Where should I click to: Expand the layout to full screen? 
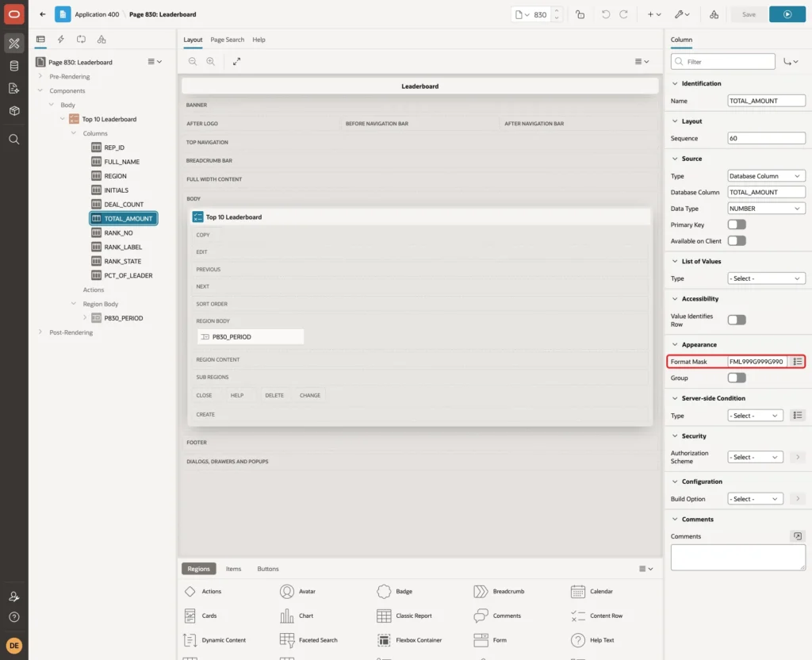[236, 61]
